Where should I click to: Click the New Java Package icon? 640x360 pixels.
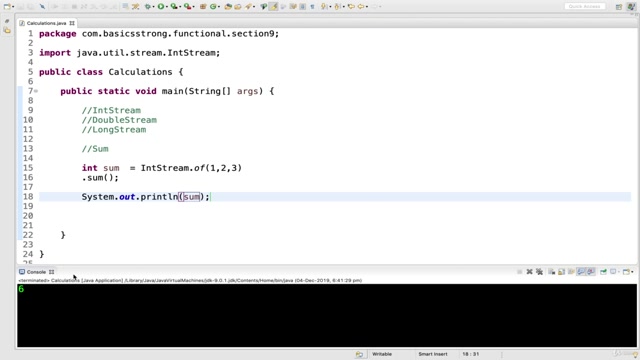coord(202,7)
